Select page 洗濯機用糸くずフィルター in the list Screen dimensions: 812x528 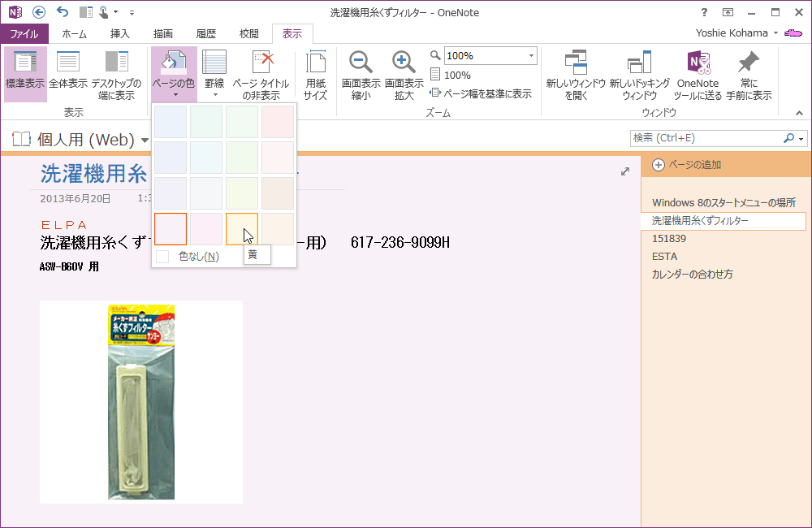pos(723,221)
